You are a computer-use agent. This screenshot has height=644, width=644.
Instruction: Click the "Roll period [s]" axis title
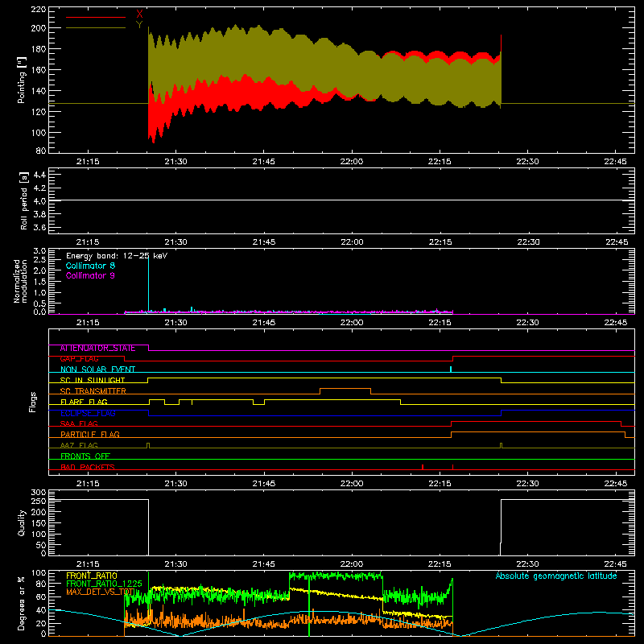(24, 200)
